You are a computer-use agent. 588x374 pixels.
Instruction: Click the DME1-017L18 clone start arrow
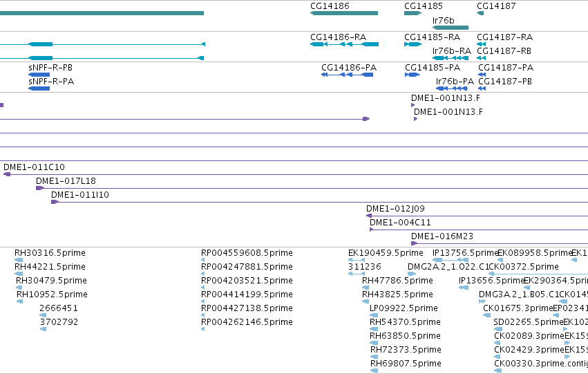[x=40, y=188]
